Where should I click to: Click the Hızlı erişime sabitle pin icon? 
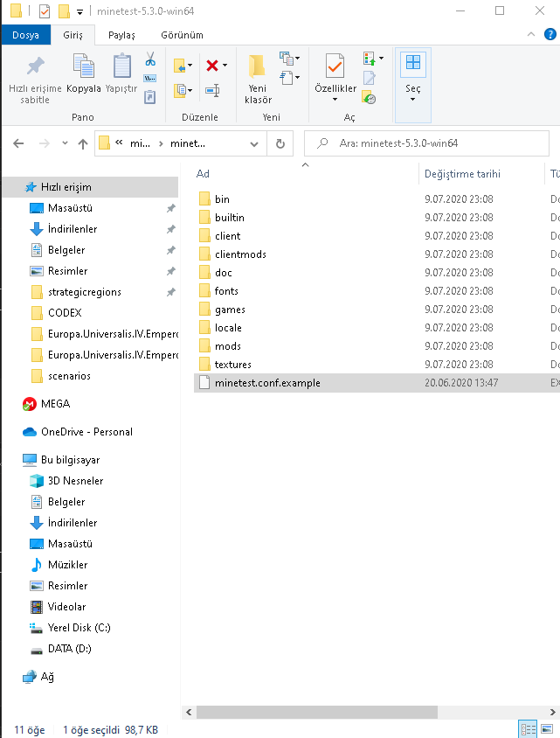[35, 66]
